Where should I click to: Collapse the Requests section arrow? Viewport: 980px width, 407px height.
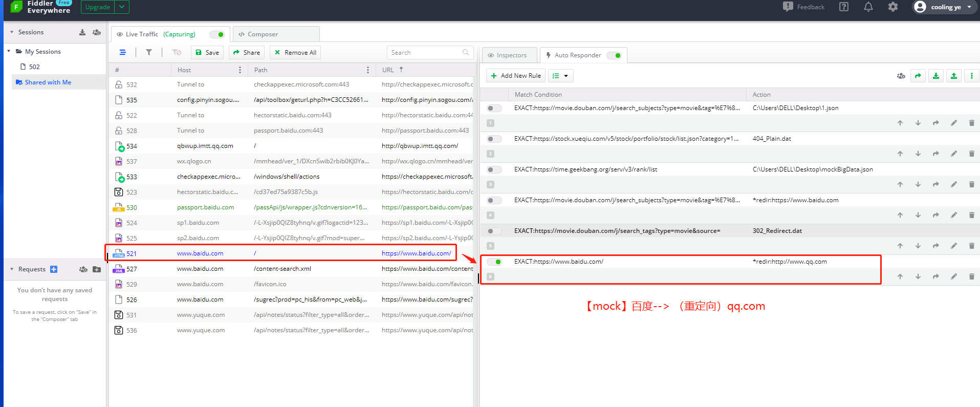coord(12,269)
